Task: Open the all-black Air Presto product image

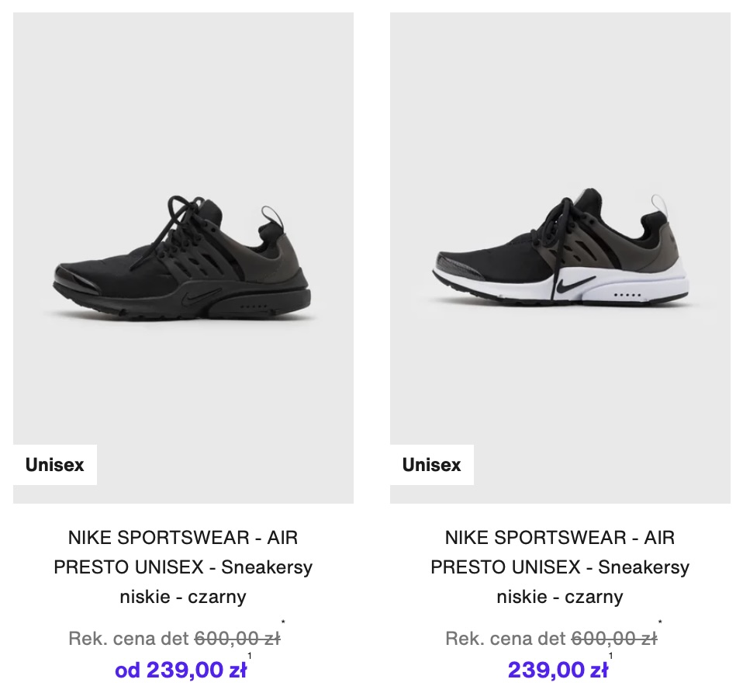Action: point(183,256)
